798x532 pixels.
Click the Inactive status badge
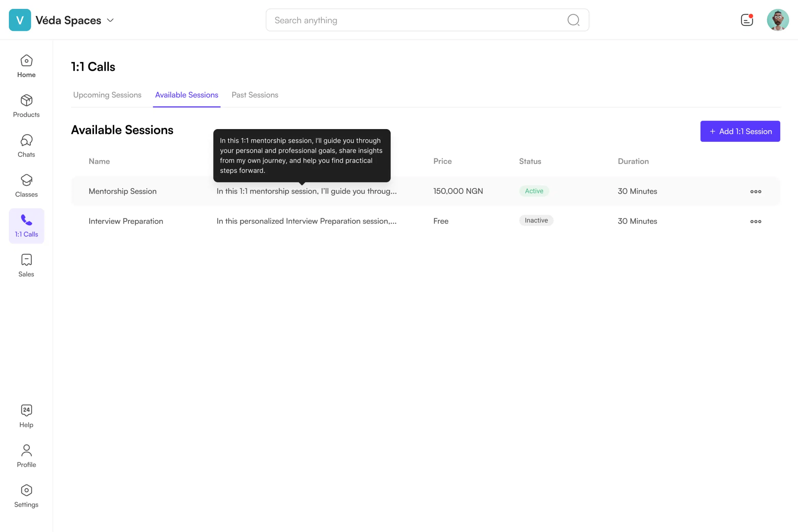[x=536, y=221]
